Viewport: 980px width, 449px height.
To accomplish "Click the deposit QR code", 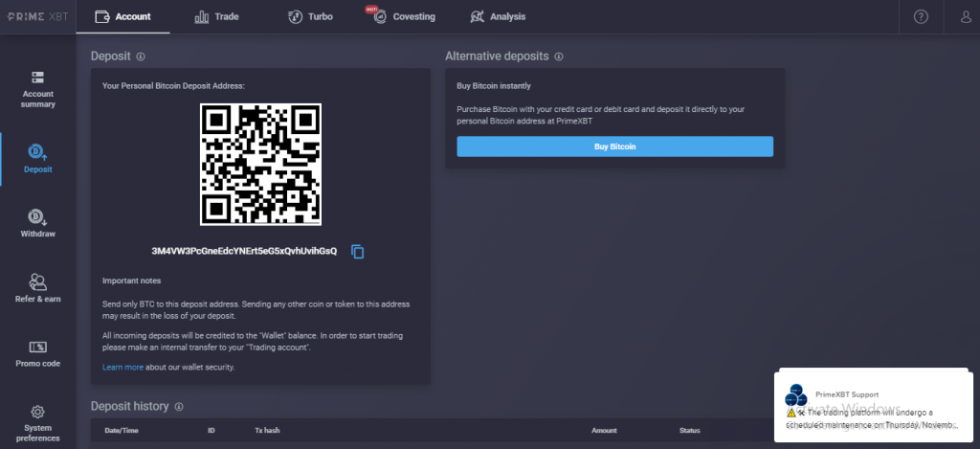I will coord(260,165).
